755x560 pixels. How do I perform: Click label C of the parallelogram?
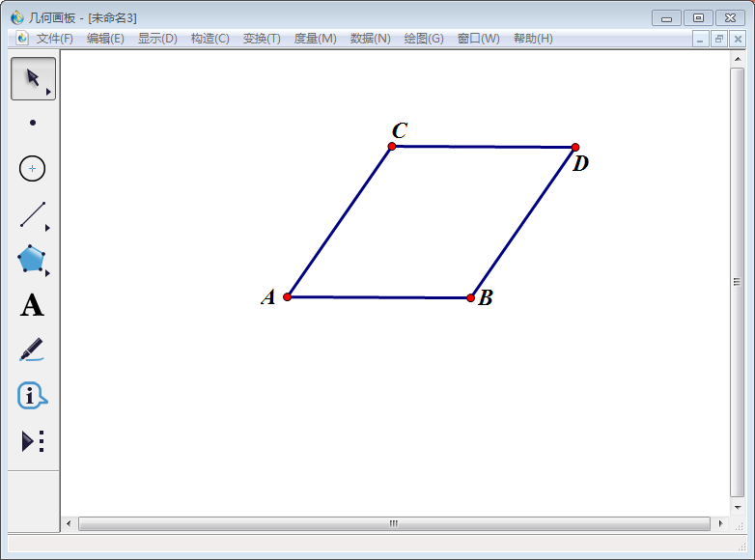[400, 130]
